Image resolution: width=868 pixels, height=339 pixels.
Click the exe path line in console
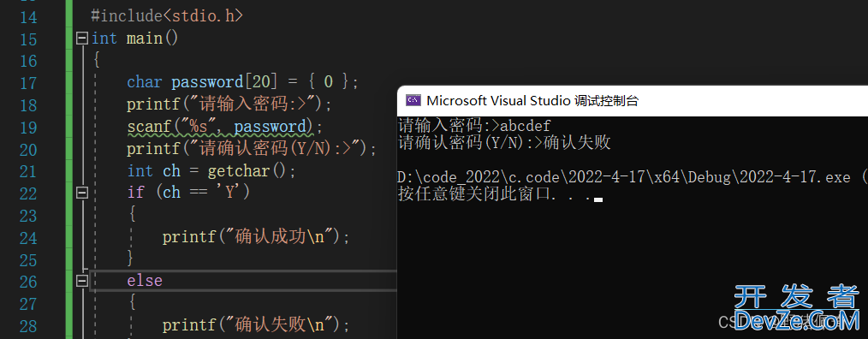(633, 177)
